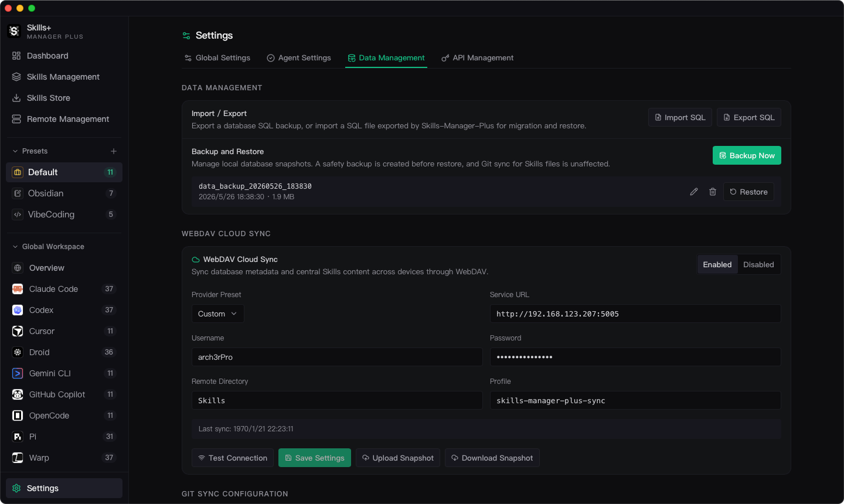Click the VibeCoding preset code icon
The height and width of the screenshot is (504, 844).
pyautogui.click(x=18, y=214)
